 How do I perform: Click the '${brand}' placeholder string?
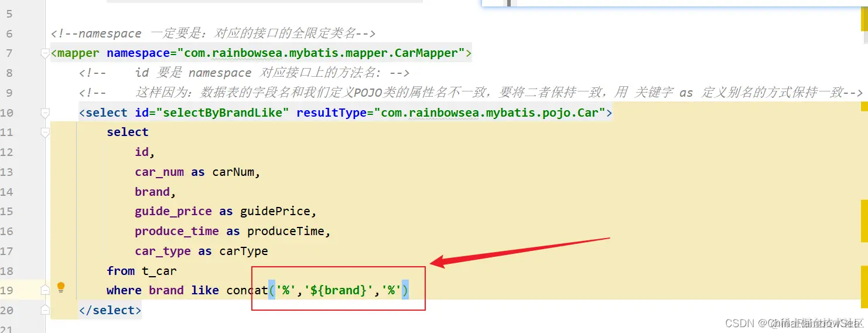[339, 291]
